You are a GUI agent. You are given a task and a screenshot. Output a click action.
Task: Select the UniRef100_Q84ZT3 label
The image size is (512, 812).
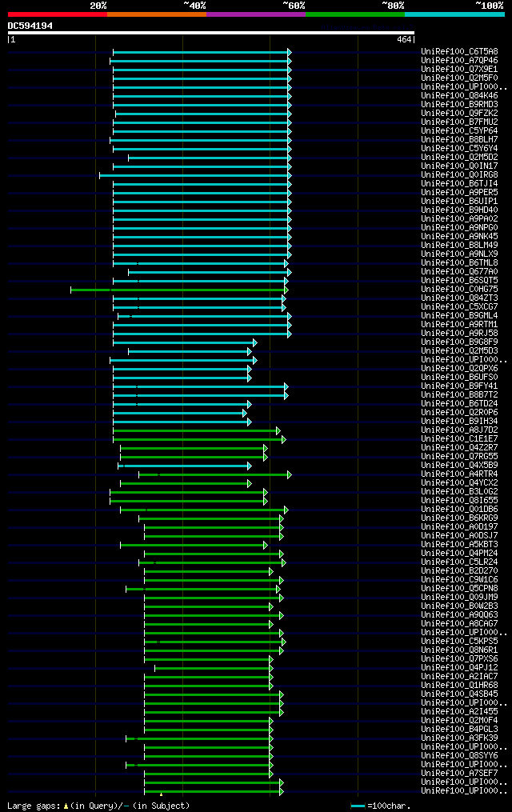pyautogui.click(x=460, y=298)
